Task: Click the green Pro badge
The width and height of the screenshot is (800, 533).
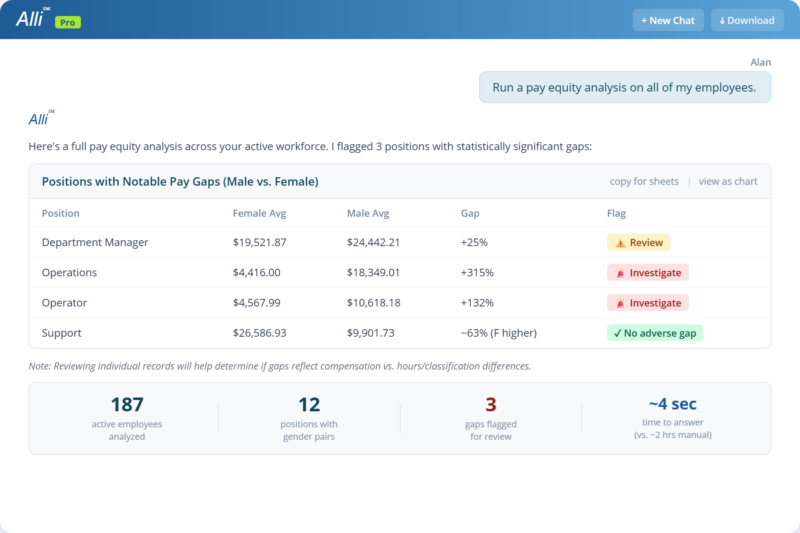Action: point(68,22)
